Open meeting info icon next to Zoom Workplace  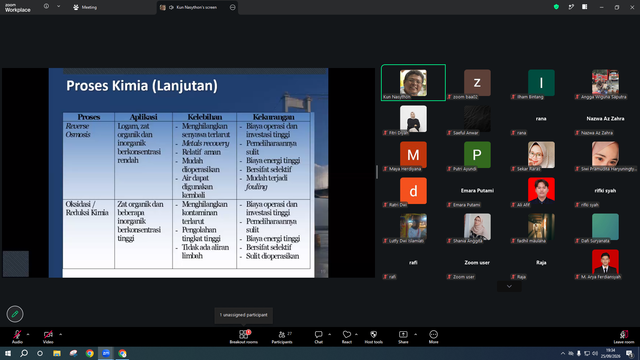(x=46, y=7)
